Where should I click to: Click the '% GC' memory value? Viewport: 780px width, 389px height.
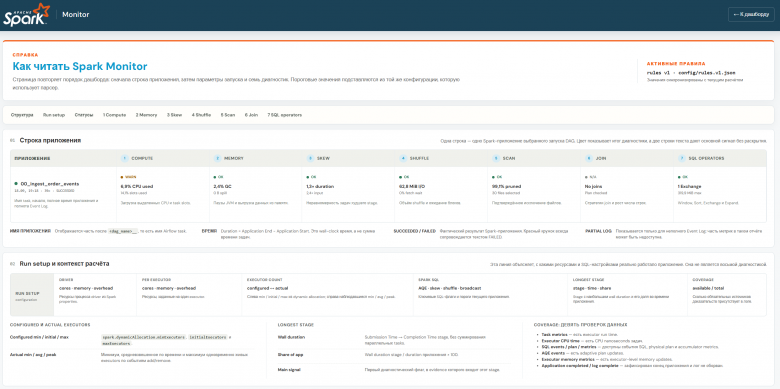click(222, 187)
